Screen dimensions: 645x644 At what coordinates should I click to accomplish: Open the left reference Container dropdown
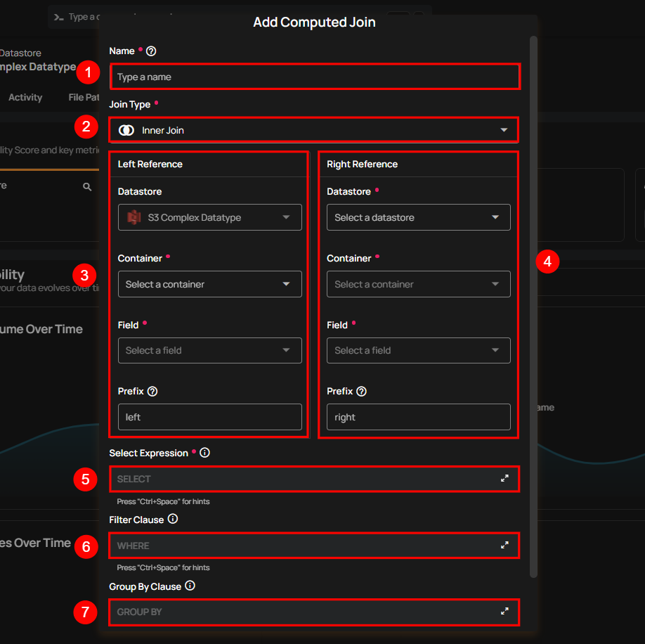(x=209, y=284)
